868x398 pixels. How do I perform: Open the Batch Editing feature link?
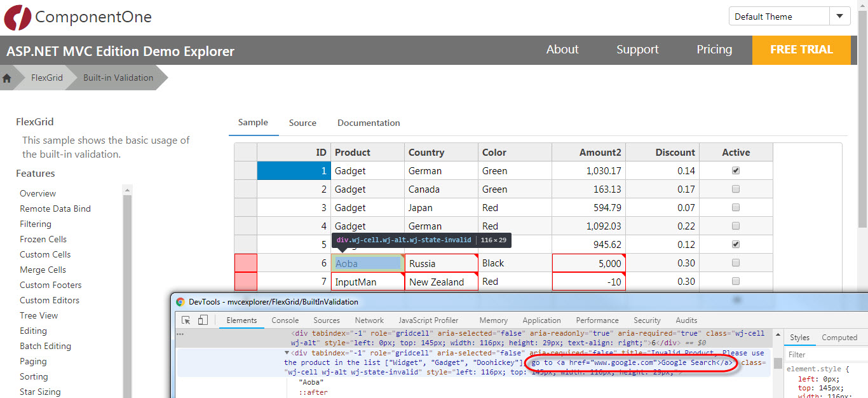tap(45, 346)
